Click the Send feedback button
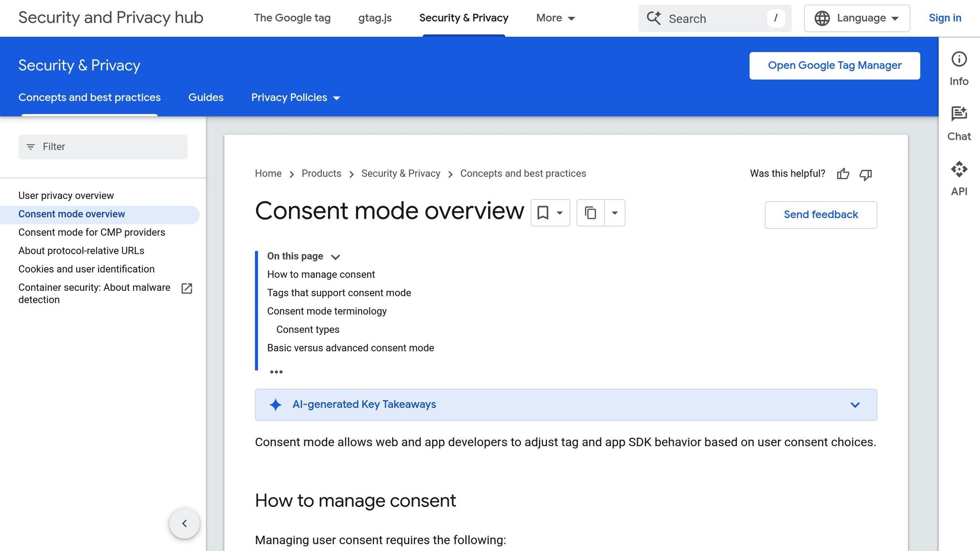 [x=820, y=214]
